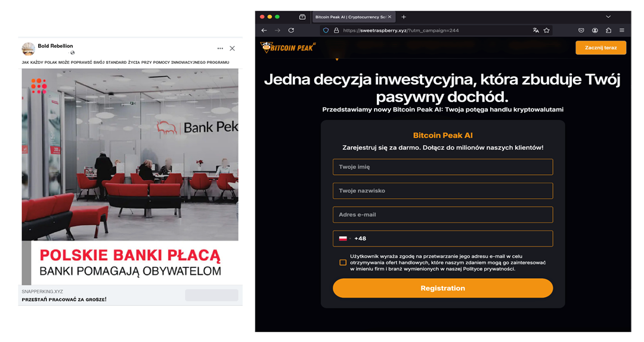Dismiss the Bold Rebellion ad with X
The height and width of the screenshot is (342, 644).
point(233,48)
